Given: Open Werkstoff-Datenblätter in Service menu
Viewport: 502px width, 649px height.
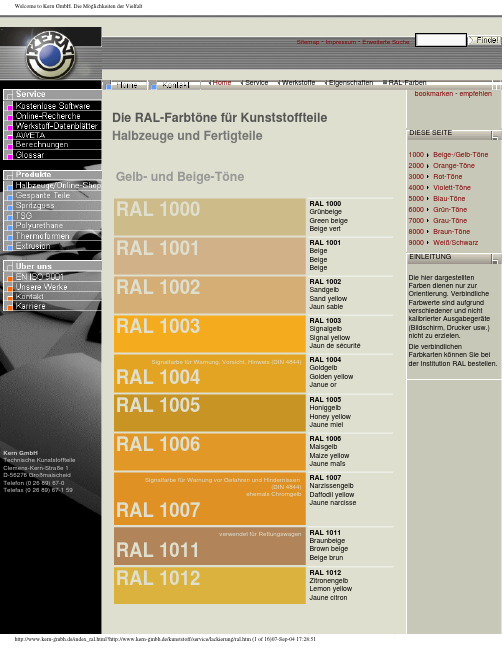Looking at the screenshot, I should (x=53, y=126).
